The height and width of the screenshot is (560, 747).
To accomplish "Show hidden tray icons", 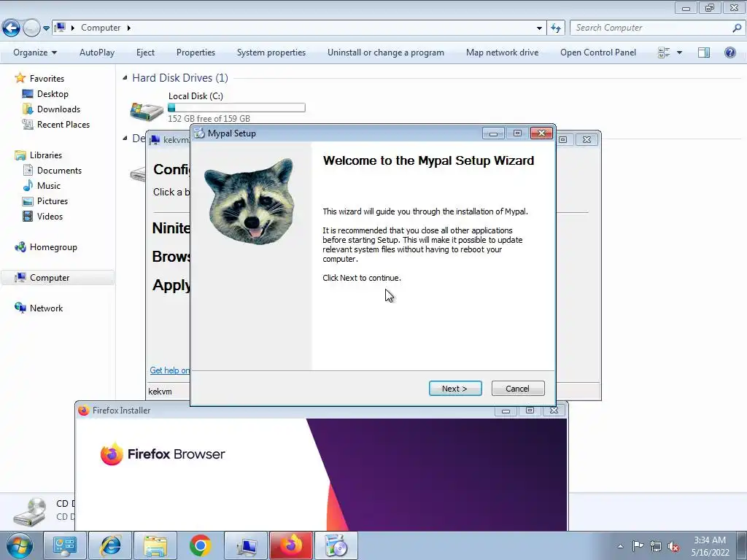I will click(x=620, y=546).
